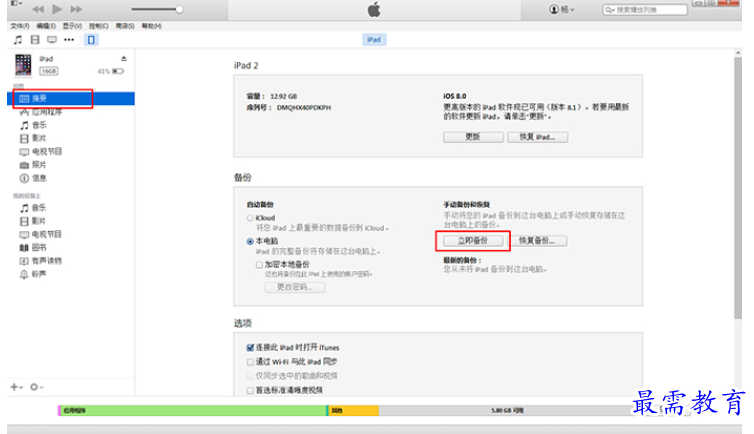Viewport: 754px width, 434px height.
Task: Select the iPad tab at top center
Action: coord(374,39)
